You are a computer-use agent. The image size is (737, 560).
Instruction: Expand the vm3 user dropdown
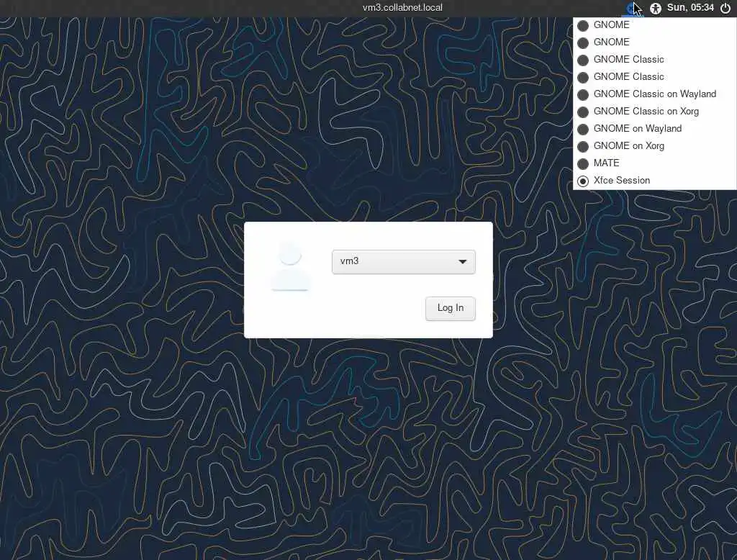click(x=403, y=262)
